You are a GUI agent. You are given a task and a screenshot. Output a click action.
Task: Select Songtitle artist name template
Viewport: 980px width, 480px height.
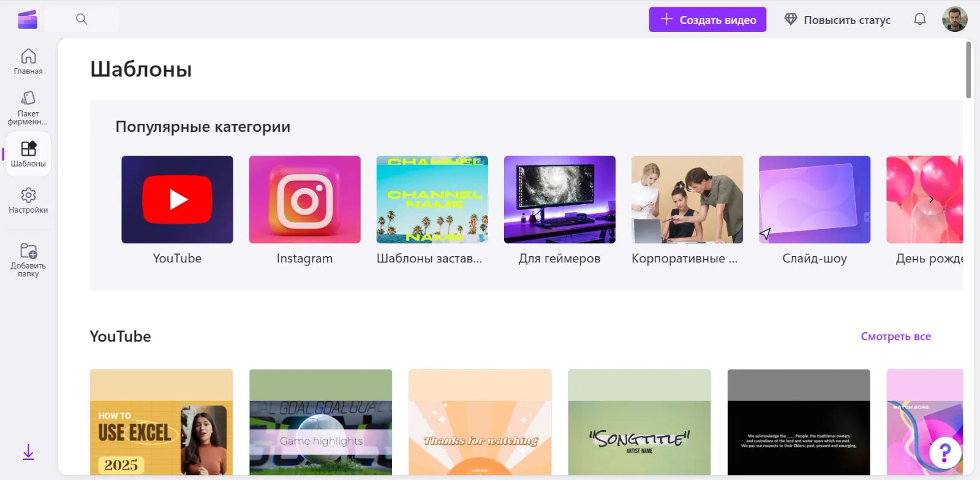pos(639,422)
